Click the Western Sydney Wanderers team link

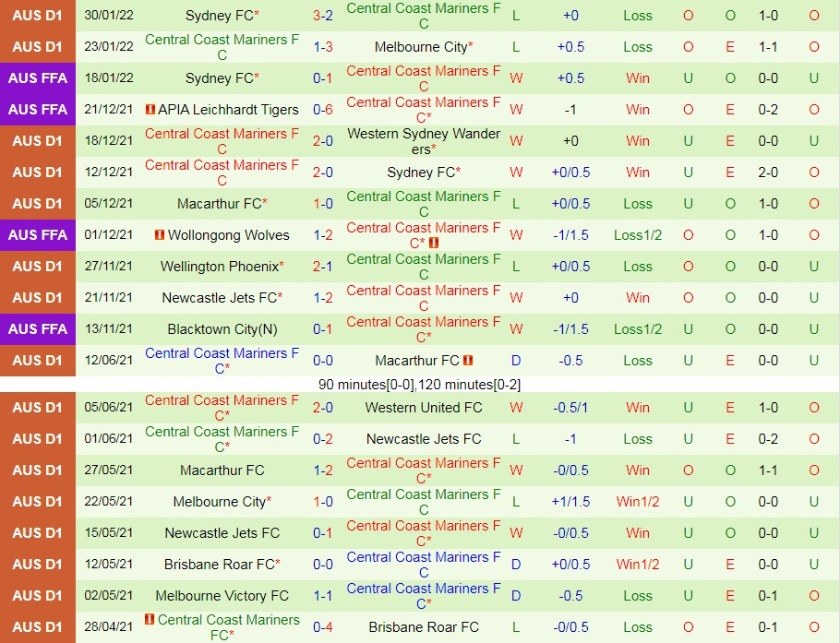point(424,141)
